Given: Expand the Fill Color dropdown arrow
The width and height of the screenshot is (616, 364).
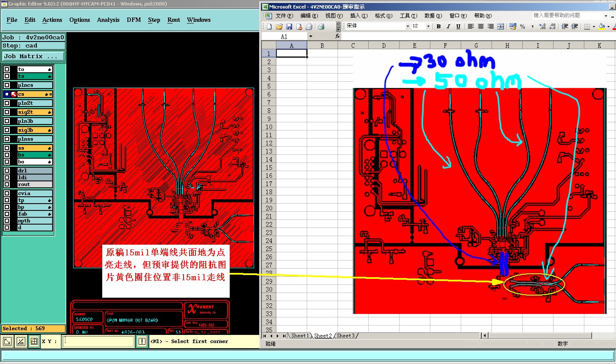Looking at the screenshot, I should 608,27.
